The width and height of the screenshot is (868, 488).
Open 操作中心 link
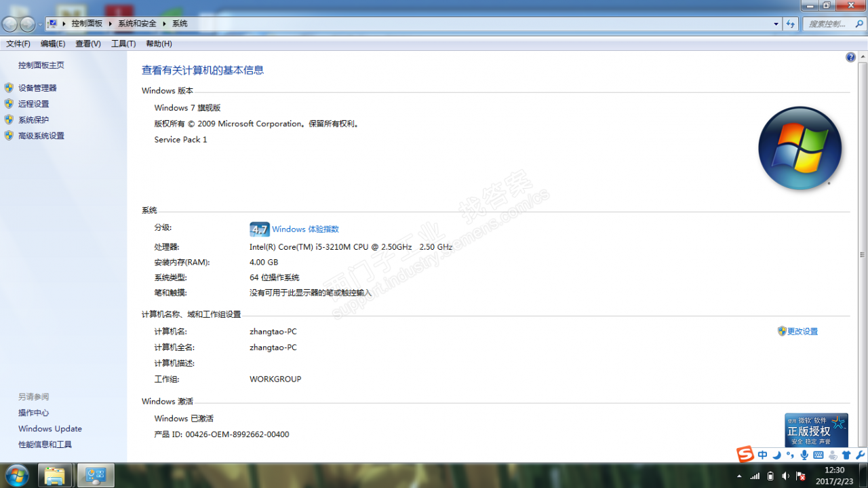pyautogui.click(x=34, y=413)
